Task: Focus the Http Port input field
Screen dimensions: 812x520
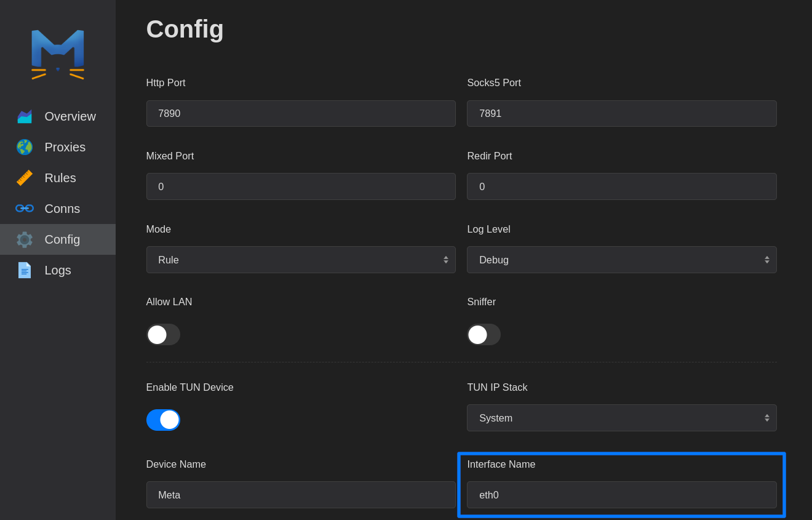Action: pos(301,114)
